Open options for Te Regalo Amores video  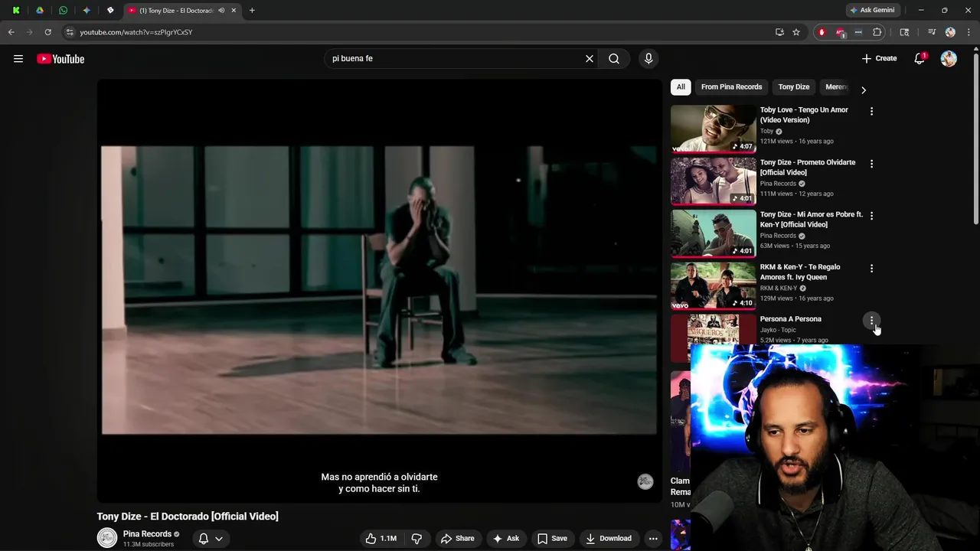(871, 268)
